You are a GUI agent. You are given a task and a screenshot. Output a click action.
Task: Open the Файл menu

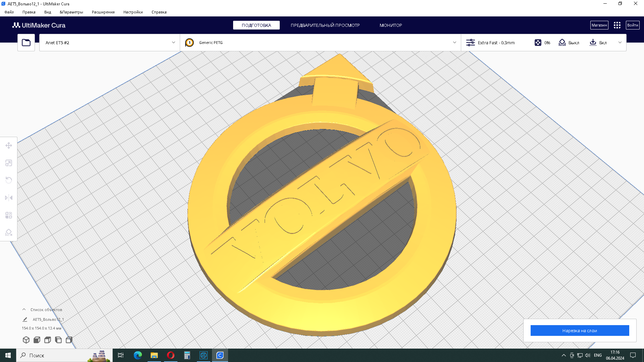click(9, 12)
